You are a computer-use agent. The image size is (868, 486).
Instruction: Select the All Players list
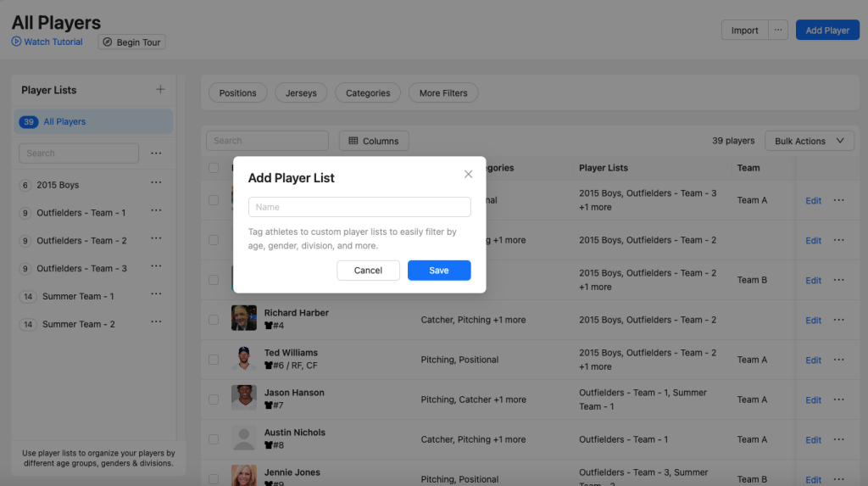click(64, 122)
